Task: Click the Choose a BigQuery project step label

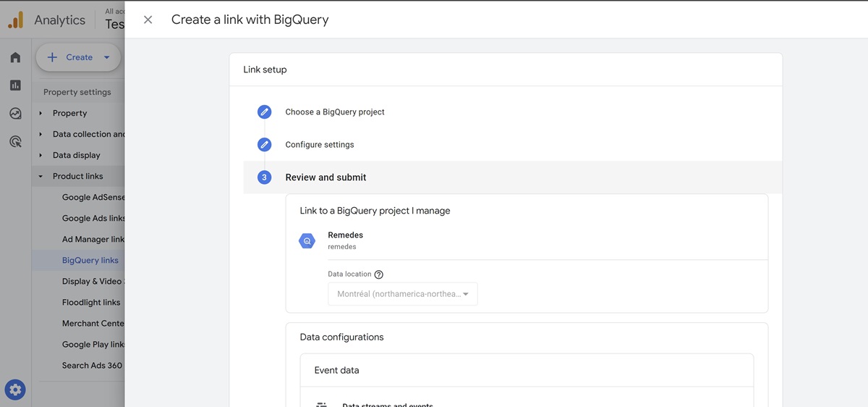Action: coord(335,112)
